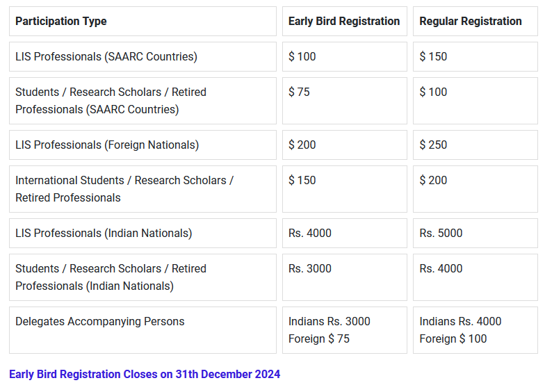Image resolution: width=545 pixels, height=392 pixels.
Task: Click the $ 150 regular SAARC professionals cell
Action: pyautogui.click(x=475, y=57)
